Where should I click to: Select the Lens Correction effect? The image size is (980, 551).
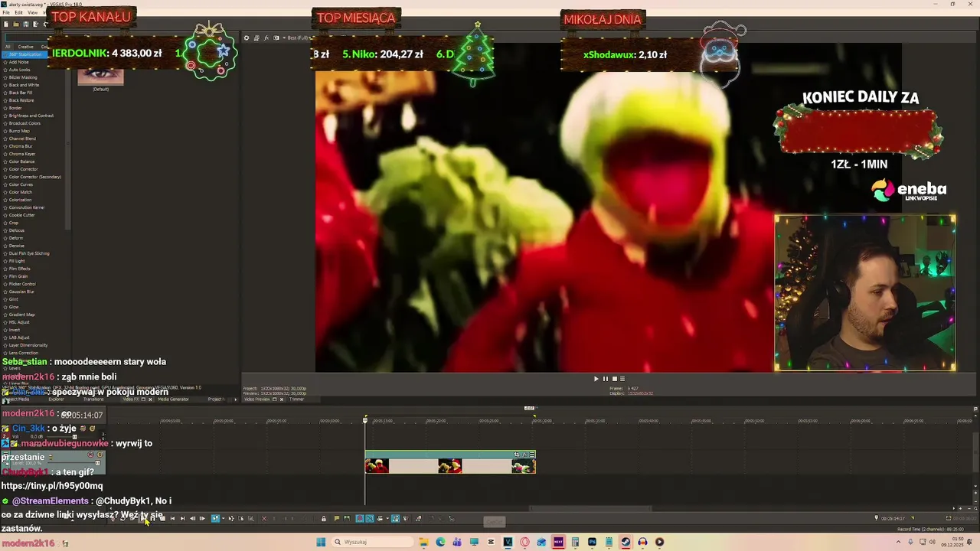point(23,353)
